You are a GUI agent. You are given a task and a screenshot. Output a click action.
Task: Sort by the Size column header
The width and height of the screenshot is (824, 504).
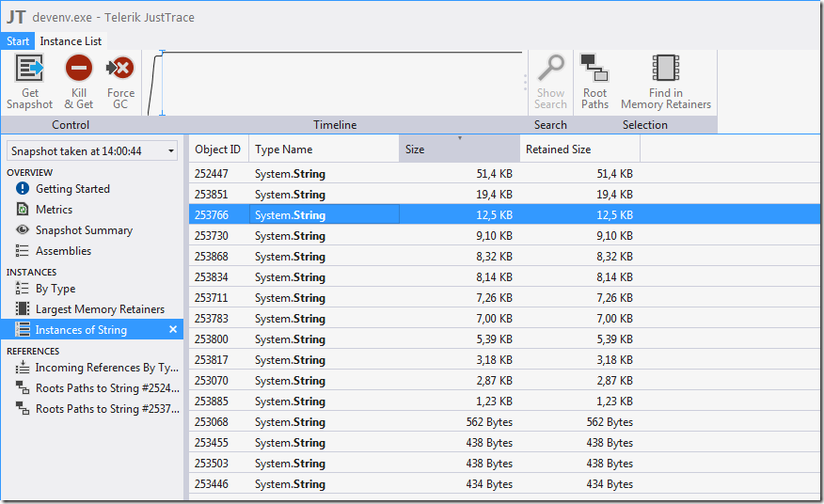point(459,150)
